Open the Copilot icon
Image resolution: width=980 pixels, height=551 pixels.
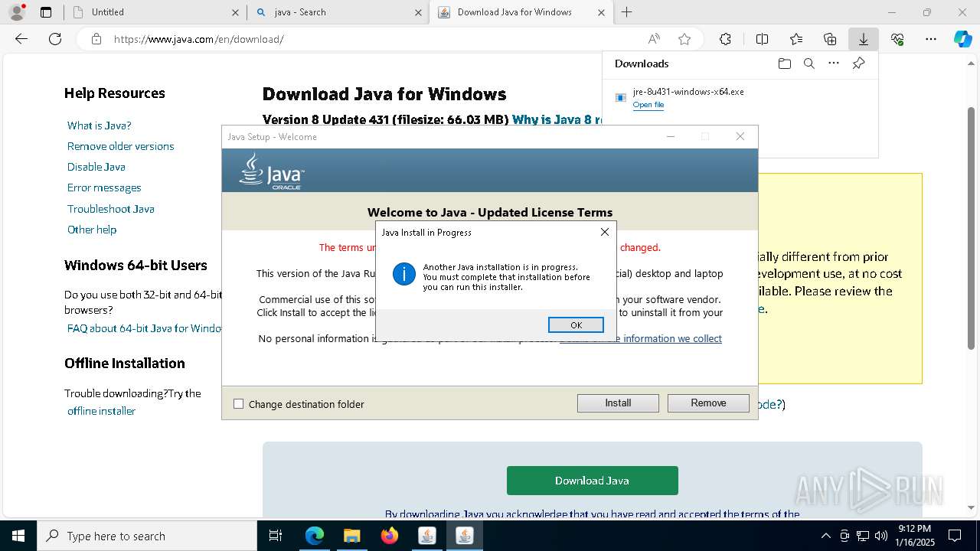coord(962,39)
